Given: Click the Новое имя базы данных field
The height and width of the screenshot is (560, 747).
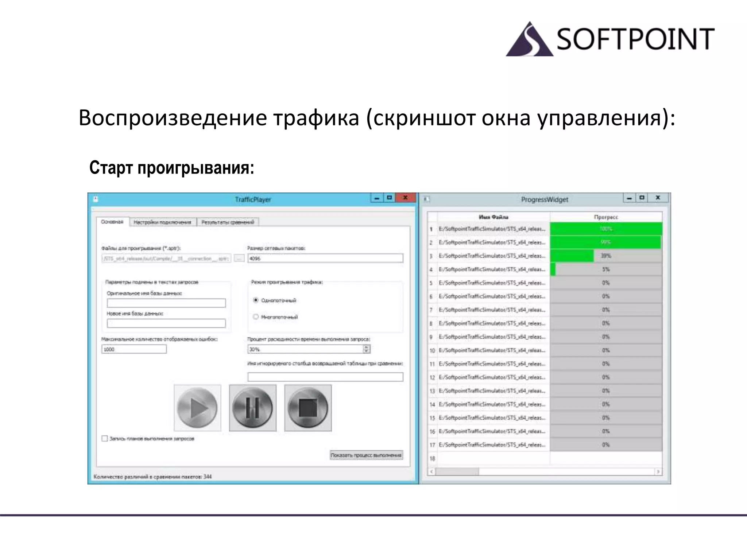Looking at the screenshot, I should [166, 323].
